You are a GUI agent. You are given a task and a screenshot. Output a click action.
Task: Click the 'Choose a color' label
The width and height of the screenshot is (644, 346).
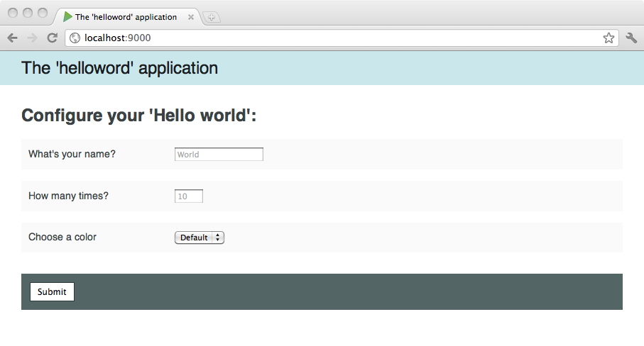[62, 237]
